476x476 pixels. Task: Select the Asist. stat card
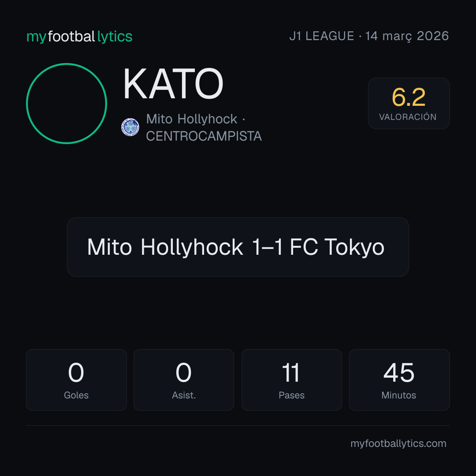(184, 380)
